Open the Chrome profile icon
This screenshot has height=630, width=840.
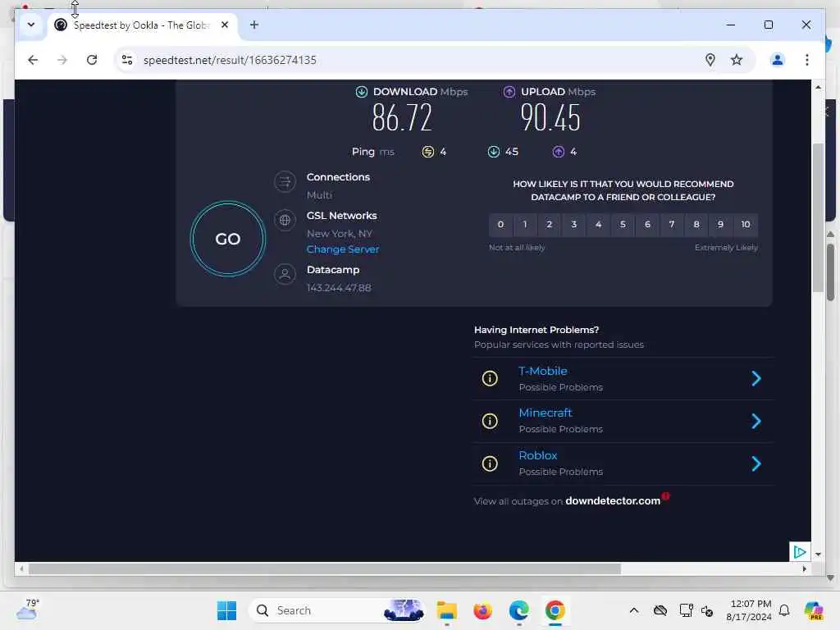778,60
